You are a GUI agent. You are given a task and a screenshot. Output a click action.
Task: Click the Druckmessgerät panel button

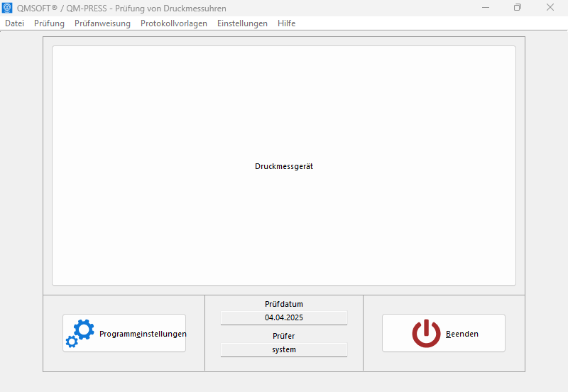click(284, 166)
